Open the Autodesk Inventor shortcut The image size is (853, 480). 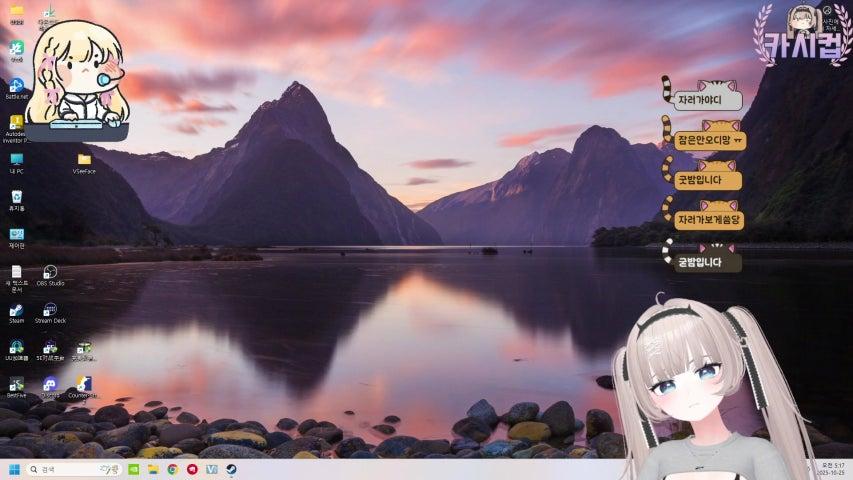click(16, 123)
